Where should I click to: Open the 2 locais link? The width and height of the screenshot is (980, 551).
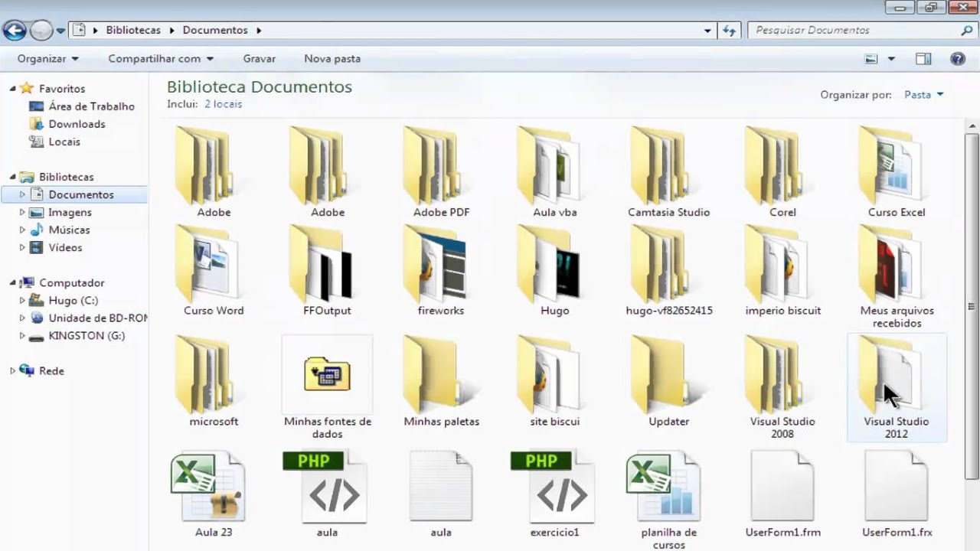point(223,104)
